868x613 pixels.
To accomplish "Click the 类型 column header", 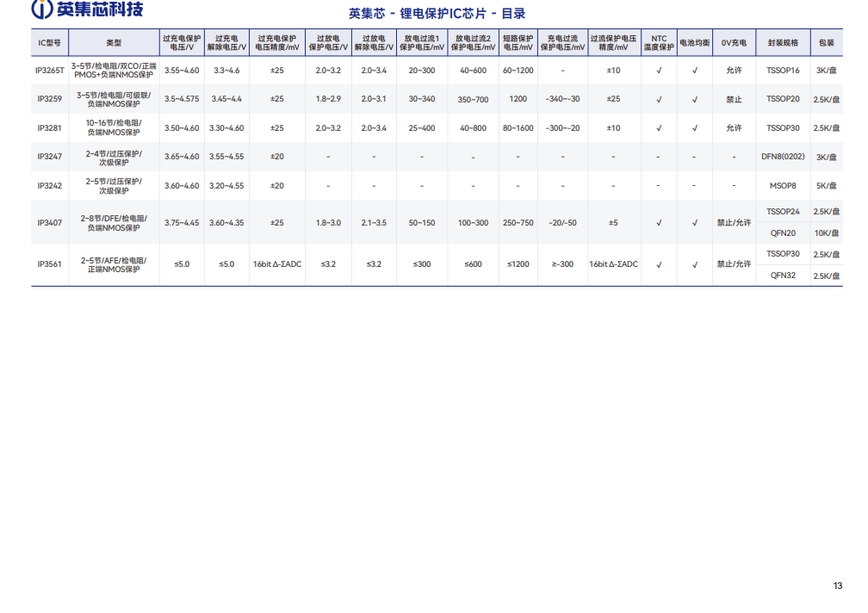I will 114,42.
